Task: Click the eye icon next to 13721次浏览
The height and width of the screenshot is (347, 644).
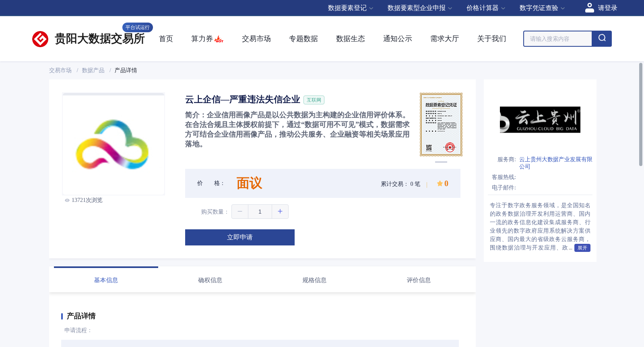Action: (67, 200)
